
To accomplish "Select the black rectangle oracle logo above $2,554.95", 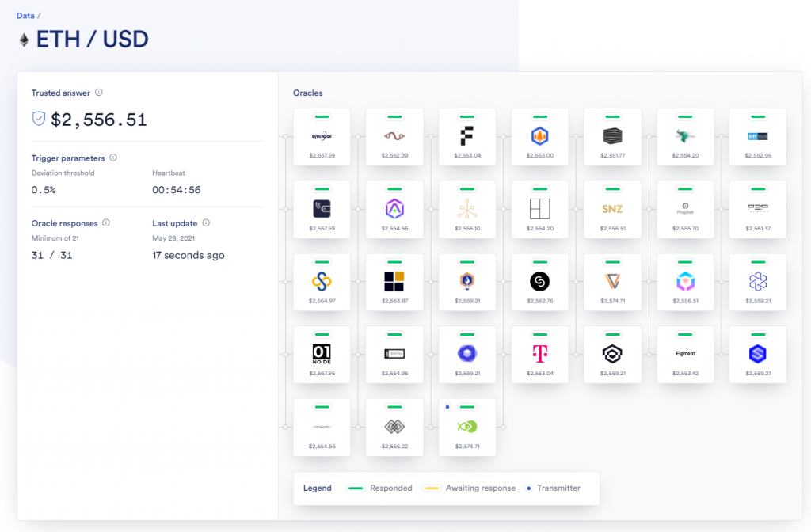I will [x=394, y=354].
